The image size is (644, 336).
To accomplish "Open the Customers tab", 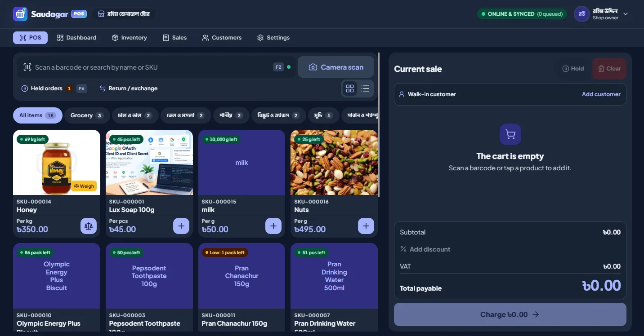I will pos(222,38).
